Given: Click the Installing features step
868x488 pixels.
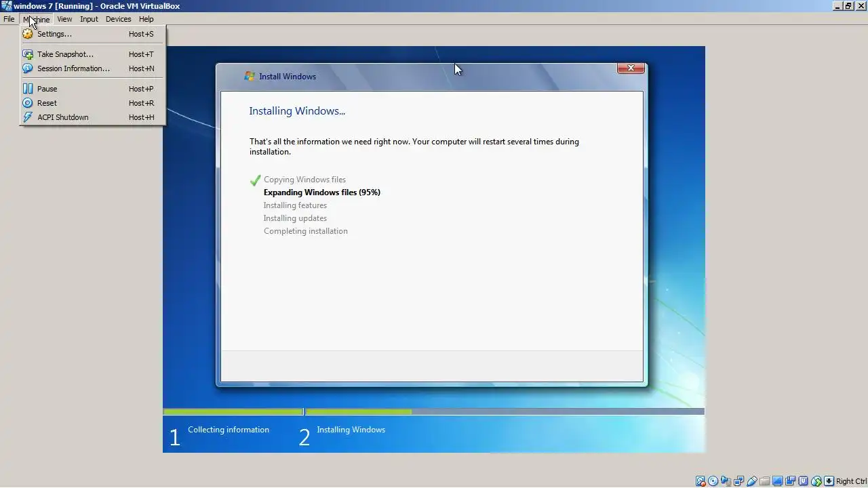Looking at the screenshot, I should pos(295,205).
